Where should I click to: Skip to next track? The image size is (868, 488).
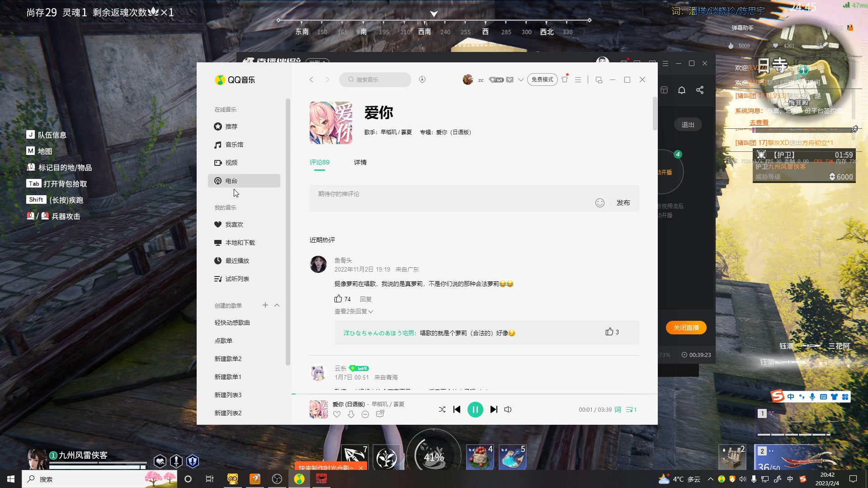494,409
